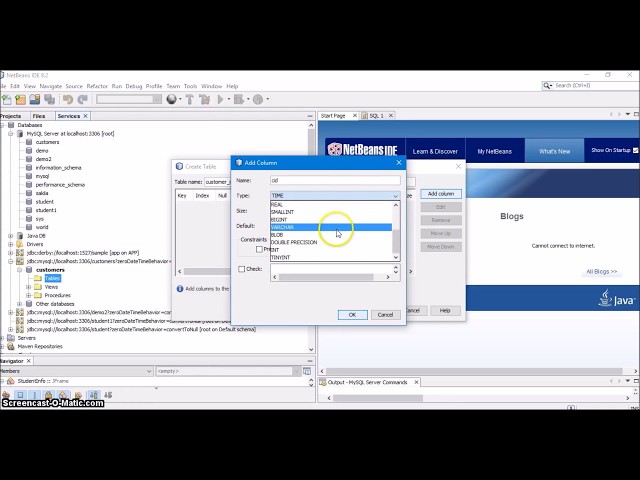Image resolution: width=640 pixels, height=480 pixels.
Task: Select the Tables folder in tree
Action: (52, 278)
